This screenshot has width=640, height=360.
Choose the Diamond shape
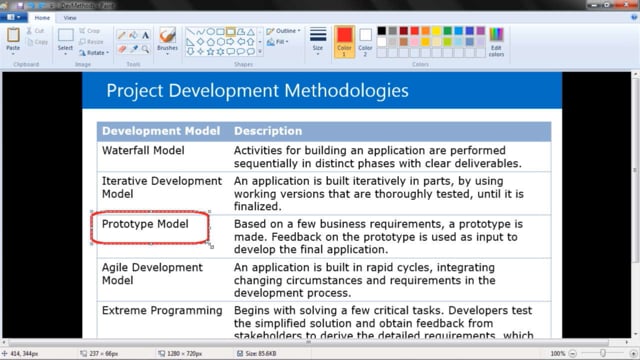click(x=200, y=42)
